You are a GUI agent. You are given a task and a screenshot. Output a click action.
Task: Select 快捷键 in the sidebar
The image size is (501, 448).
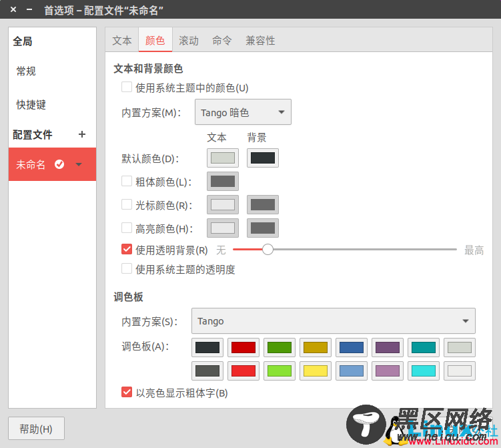pyautogui.click(x=53, y=105)
